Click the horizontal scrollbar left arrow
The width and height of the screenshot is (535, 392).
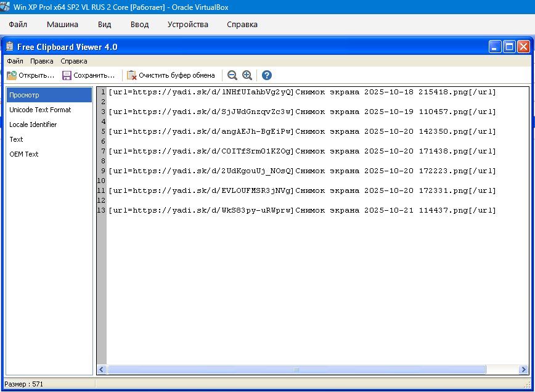(x=102, y=370)
